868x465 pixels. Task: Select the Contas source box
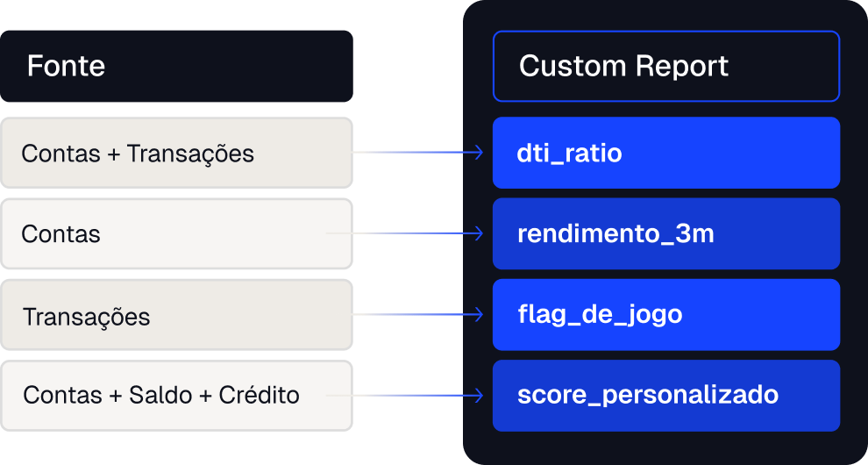tap(176, 234)
